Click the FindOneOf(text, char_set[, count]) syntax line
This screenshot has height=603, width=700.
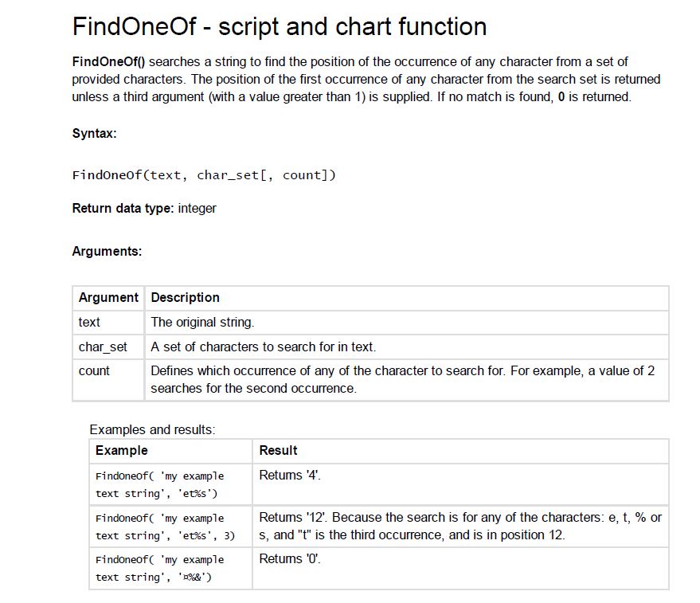pos(204,174)
